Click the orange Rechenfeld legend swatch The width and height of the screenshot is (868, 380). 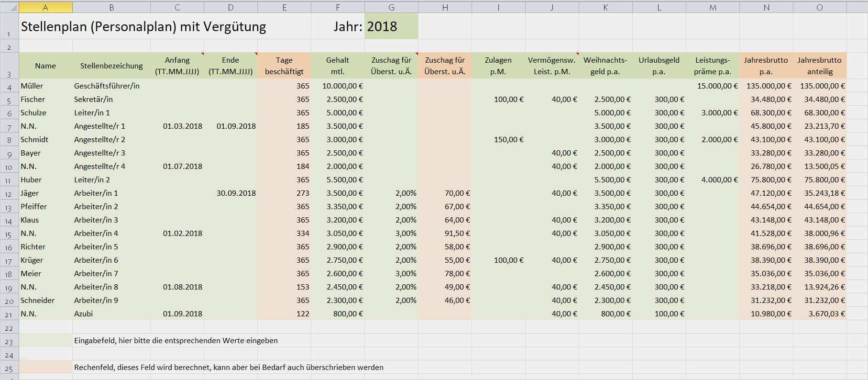point(45,367)
